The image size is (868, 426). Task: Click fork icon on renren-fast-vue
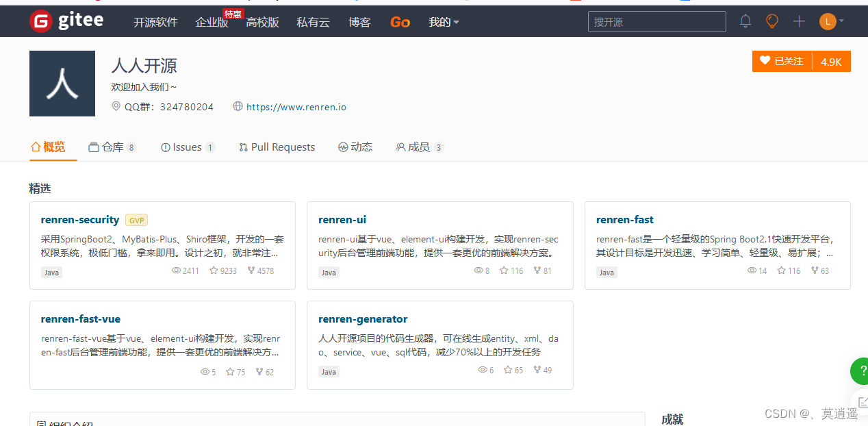pos(259,372)
